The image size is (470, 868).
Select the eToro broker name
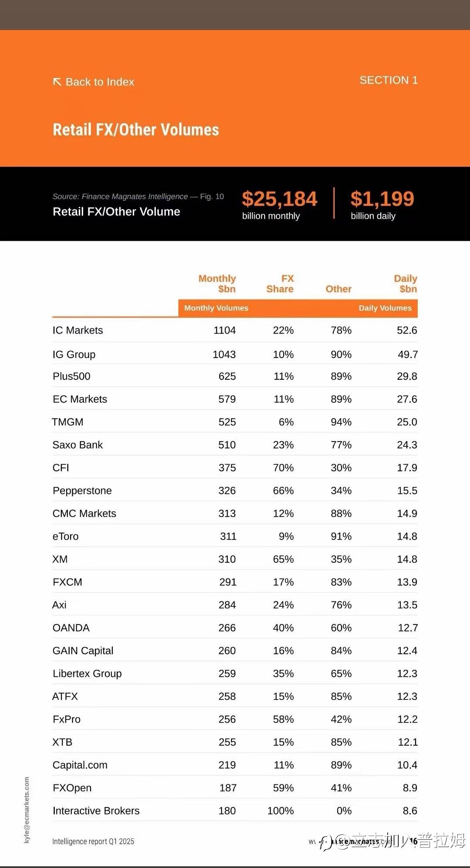click(x=66, y=536)
